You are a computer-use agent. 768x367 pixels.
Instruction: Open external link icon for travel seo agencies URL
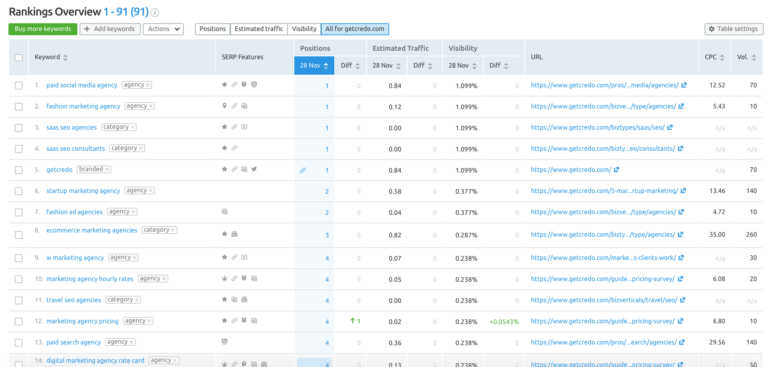(x=683, y=300)
